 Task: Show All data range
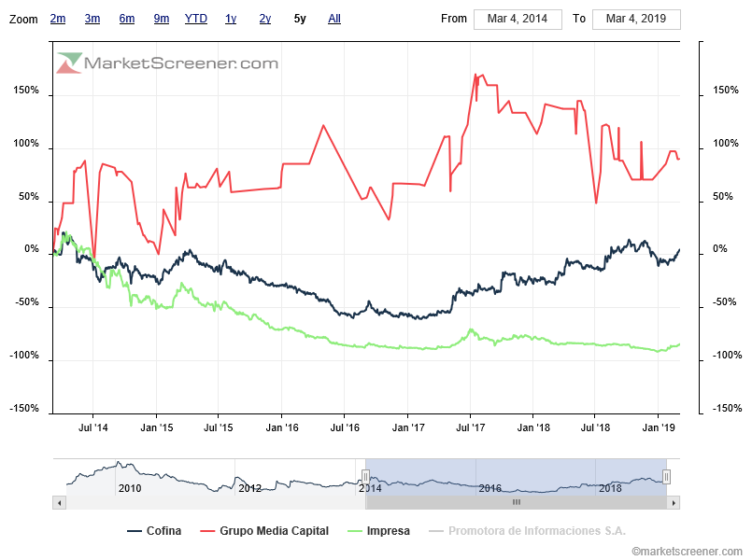point(334,19)
